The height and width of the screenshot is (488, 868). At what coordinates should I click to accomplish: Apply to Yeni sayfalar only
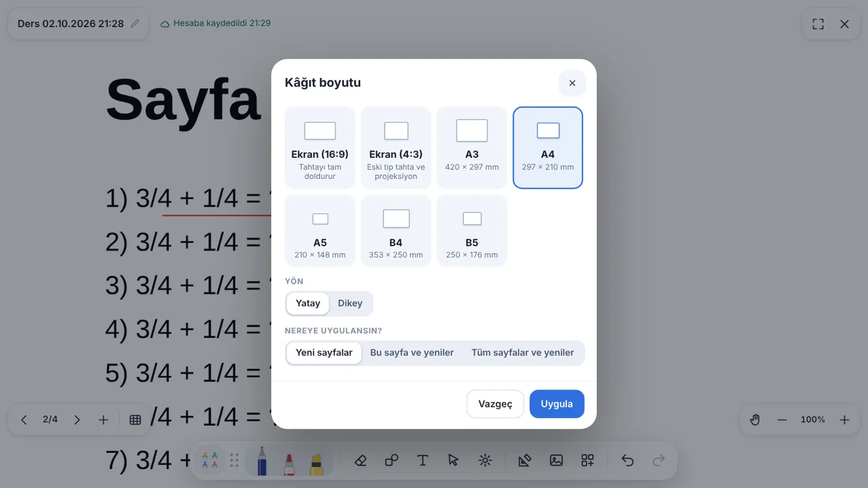[x=324, y=352]
